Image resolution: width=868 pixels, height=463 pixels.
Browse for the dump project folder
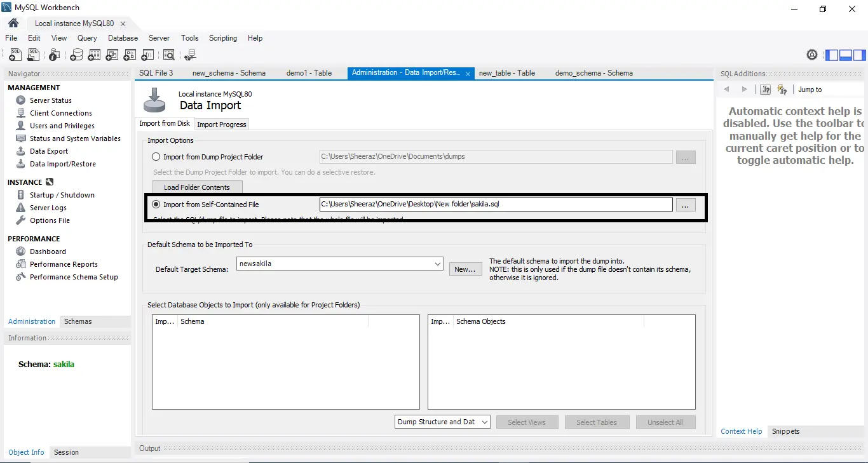coord(686,157)
